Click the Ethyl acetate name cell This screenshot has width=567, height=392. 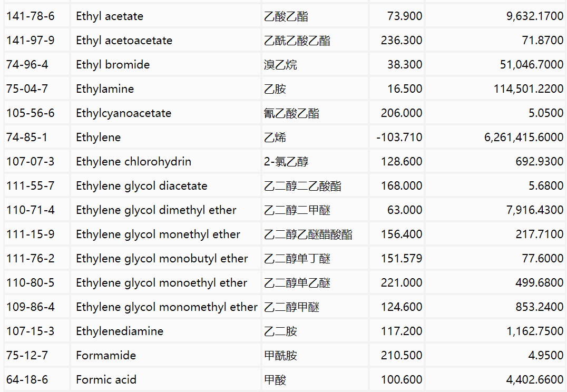point(110,16)
